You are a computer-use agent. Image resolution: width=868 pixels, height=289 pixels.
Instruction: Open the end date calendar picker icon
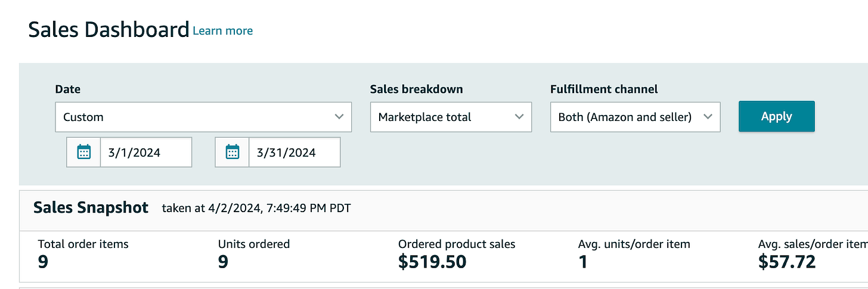[x=232, y=153]
